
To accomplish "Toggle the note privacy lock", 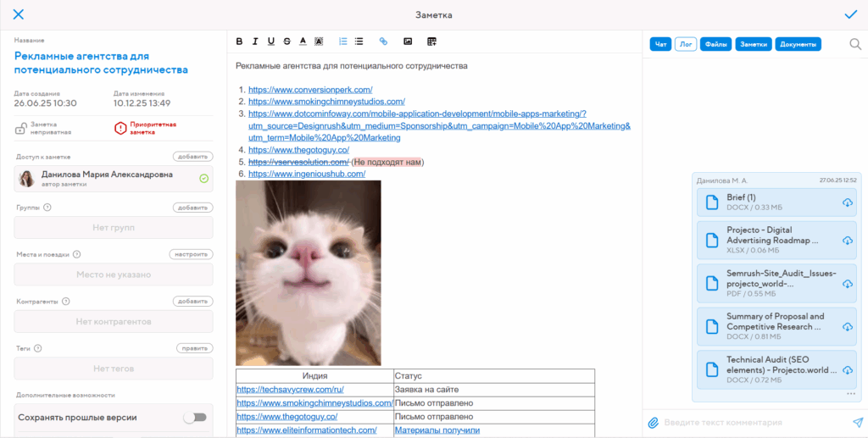I will pyautogui.click(x=21, y=129).
